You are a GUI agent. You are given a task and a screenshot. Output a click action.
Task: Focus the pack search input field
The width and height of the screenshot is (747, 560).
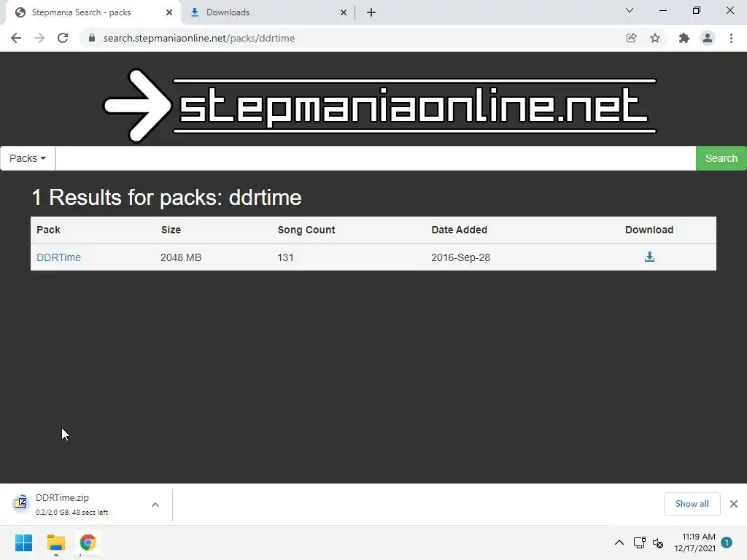[376, 158]
